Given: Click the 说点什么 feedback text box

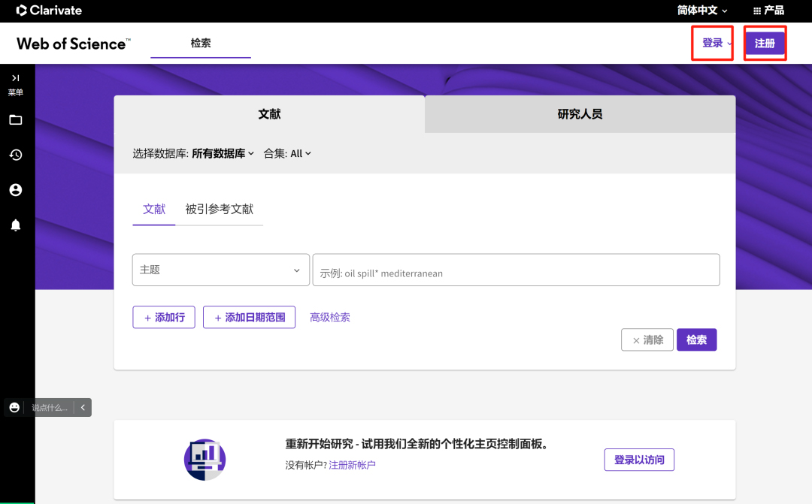Looking at the screenshot, I should click(50, 408).
